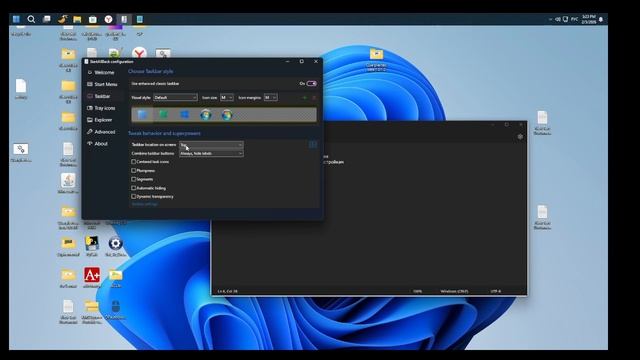Open the Yandex browser icon on the taskbar
The width and height of the screenshot is (640, 360).
pos(108,19)
